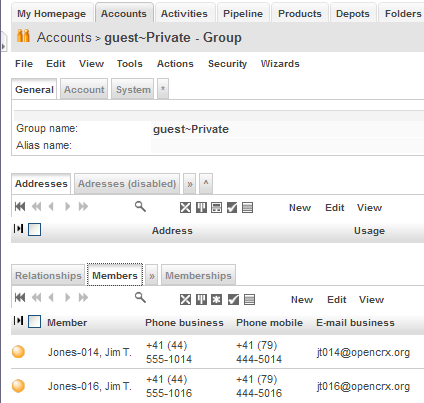
Task: Open jt016@opencrx.org email link
Action: [x=363, y=386]
